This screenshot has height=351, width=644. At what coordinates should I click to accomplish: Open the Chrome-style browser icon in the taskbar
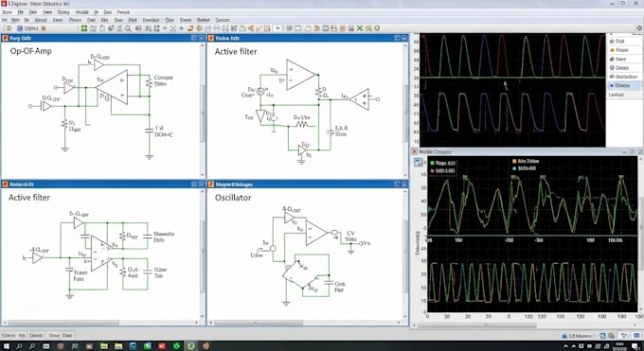point(191,346)
